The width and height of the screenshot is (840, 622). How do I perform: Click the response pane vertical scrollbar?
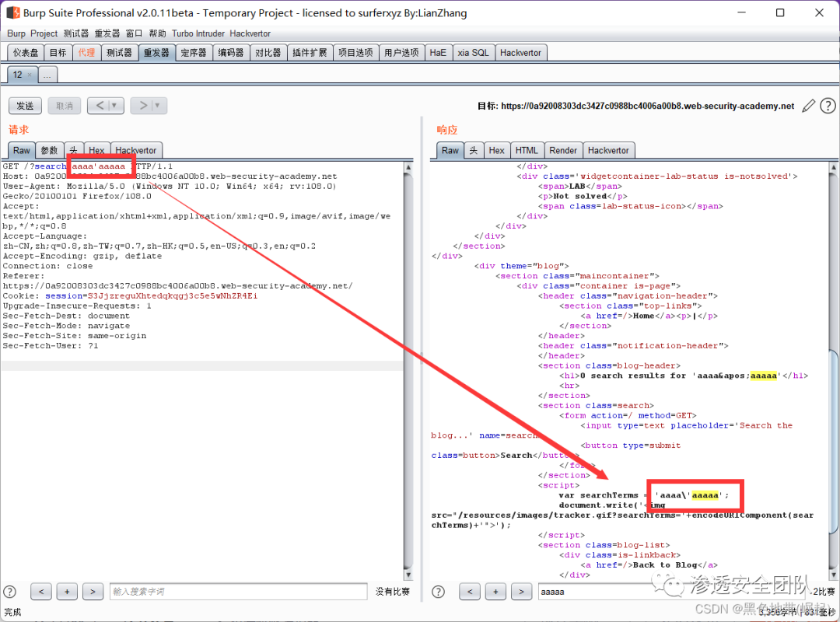(x=834, y=369)
